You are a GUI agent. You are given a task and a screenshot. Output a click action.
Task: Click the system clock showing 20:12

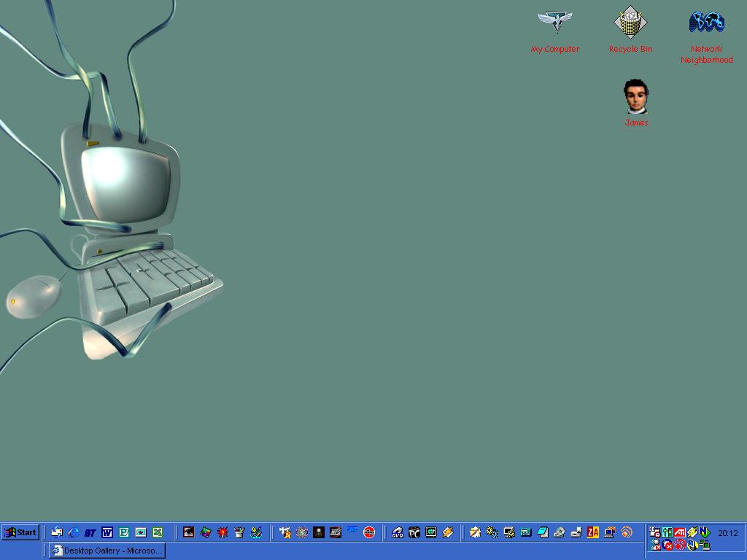click(727, 533)
